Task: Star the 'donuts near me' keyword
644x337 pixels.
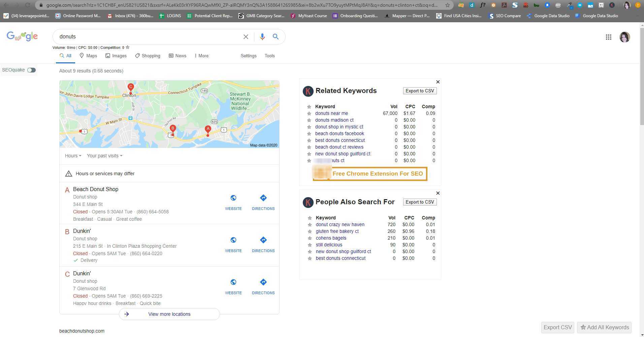Action: [x=309, y=114]
